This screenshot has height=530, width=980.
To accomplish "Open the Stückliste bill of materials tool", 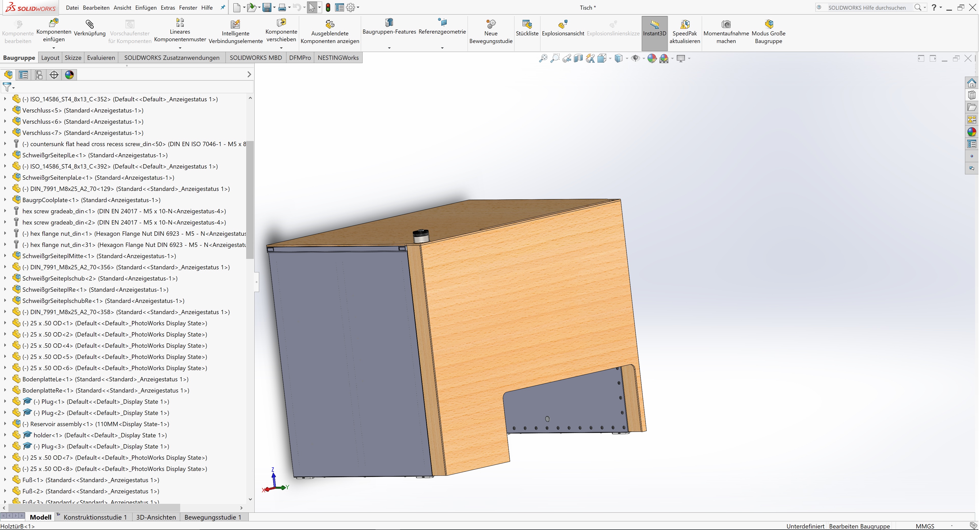I will [527, 25].
